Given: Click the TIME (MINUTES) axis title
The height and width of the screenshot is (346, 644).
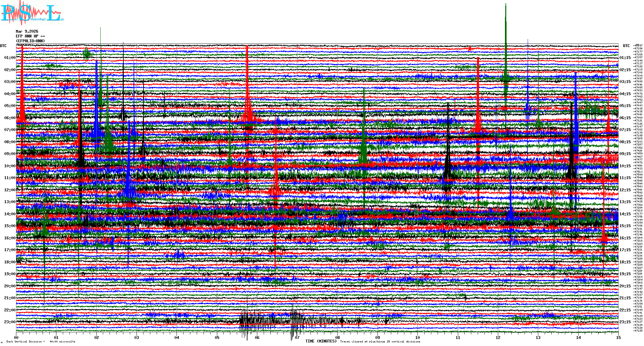Looking at the screenshot, I should pos(321,341).
